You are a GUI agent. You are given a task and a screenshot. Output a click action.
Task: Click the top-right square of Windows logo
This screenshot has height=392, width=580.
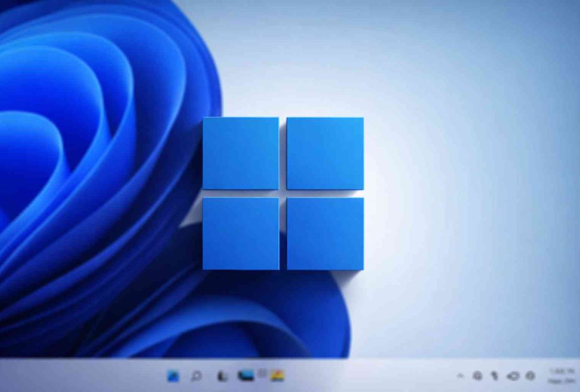tap(325, 153)
